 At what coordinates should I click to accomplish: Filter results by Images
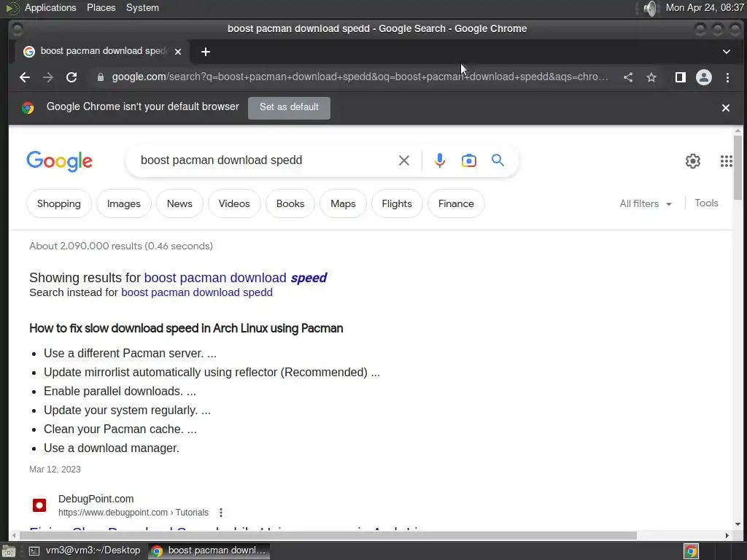(x=124, y=204)
